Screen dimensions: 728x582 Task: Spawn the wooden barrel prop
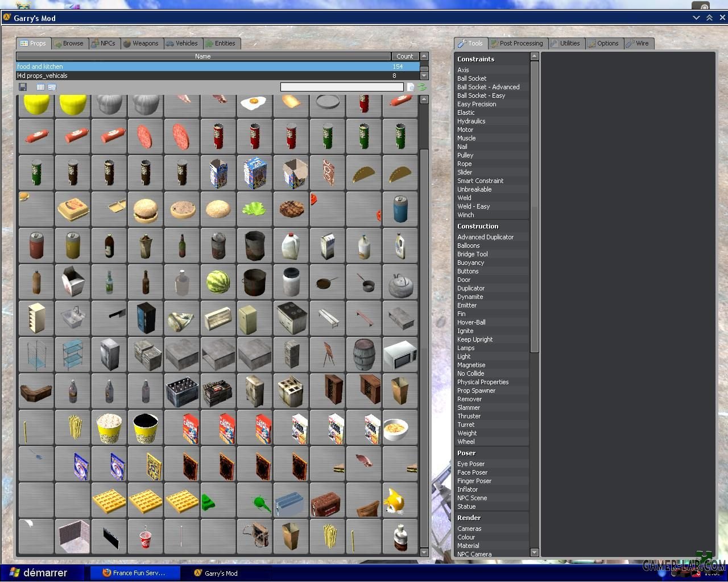coord(363,355)
